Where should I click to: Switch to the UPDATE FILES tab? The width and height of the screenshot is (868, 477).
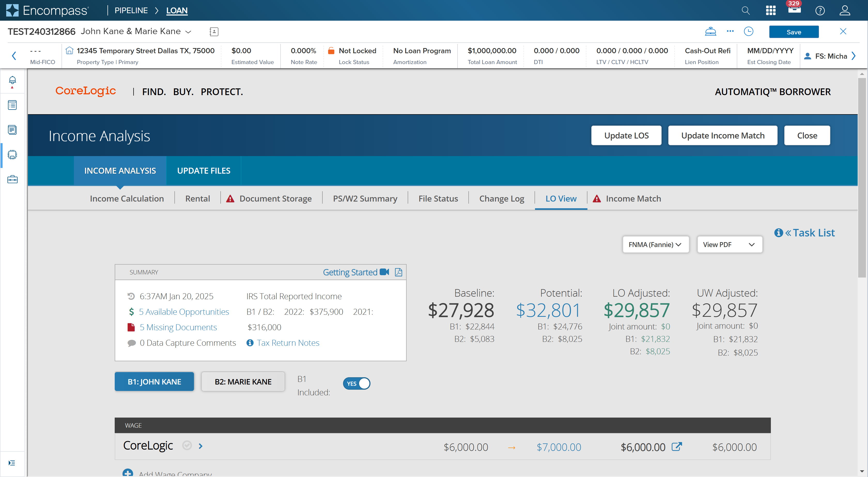coord(204,171)
